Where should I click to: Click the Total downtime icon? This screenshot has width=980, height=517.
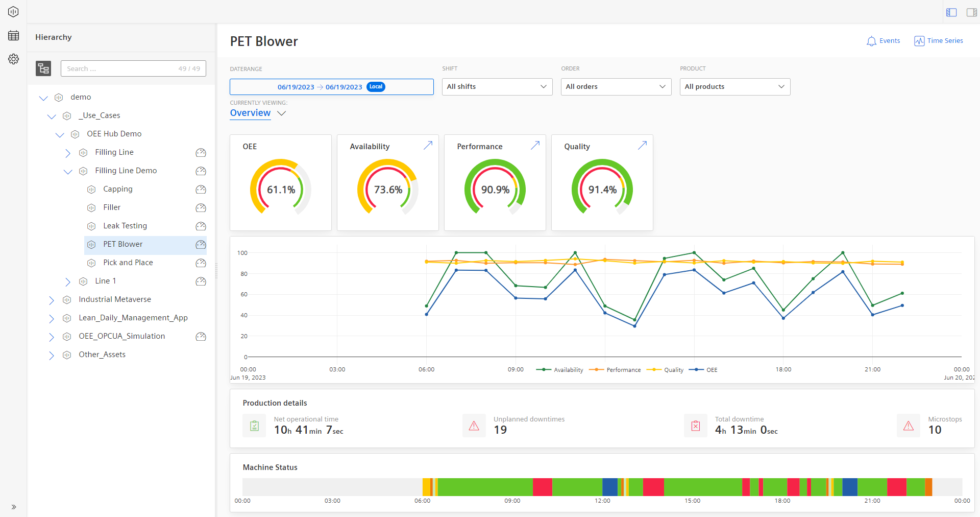tap(696, 426)
